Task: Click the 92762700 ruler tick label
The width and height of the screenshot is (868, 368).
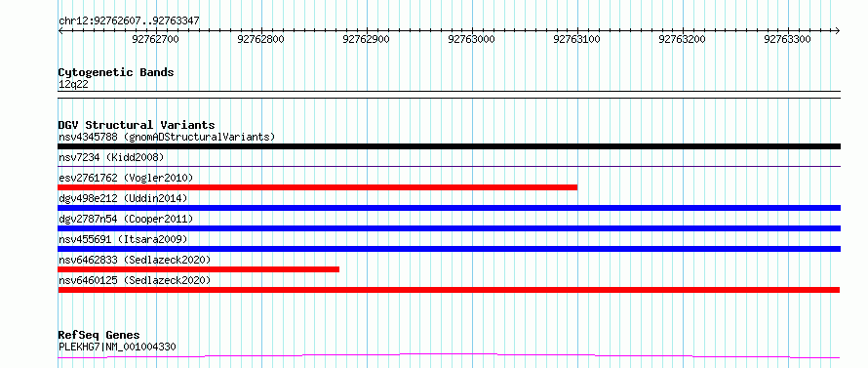Action: [x=156, y=39]
